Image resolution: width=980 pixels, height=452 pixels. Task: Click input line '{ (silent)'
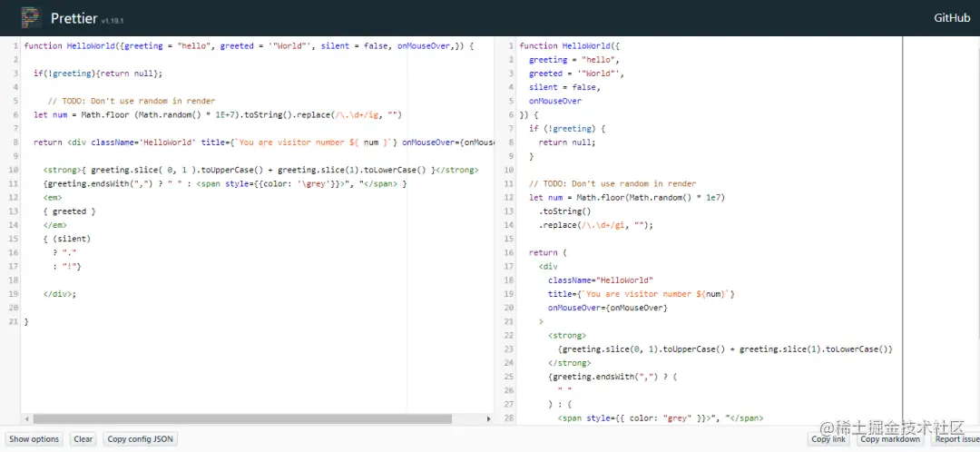tap(67, 239)
